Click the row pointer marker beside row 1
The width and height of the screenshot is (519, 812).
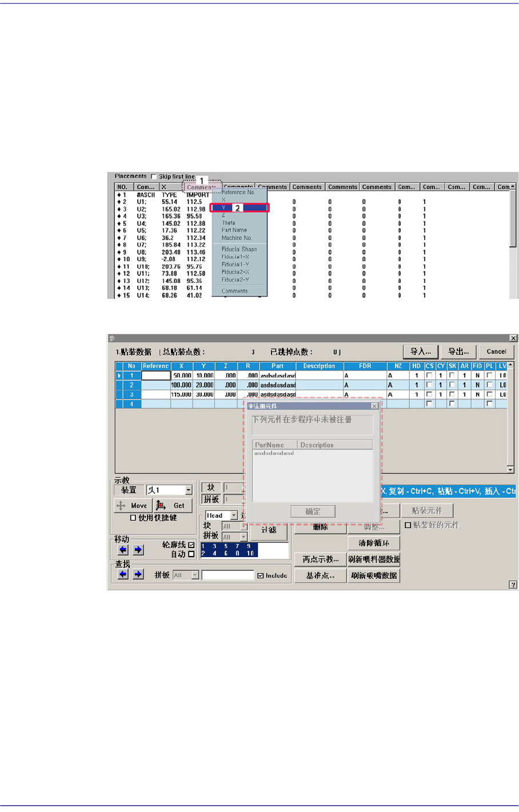[119, 375]
